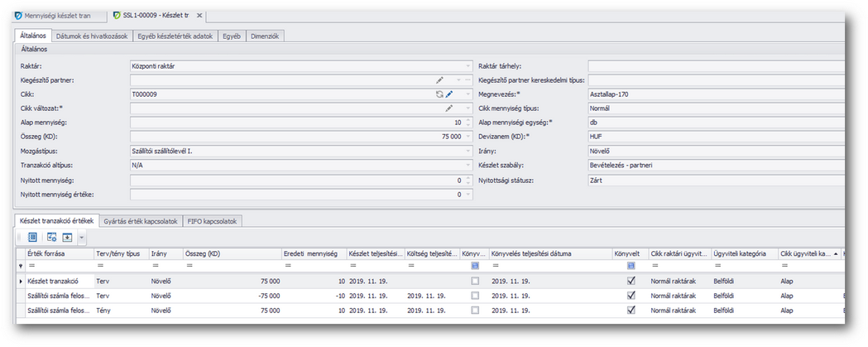The height and width of the screenshot is (347, 868).
Task: Toggle Könyvelt checkbox in Készlet tranzakció row
Action: 631,282
